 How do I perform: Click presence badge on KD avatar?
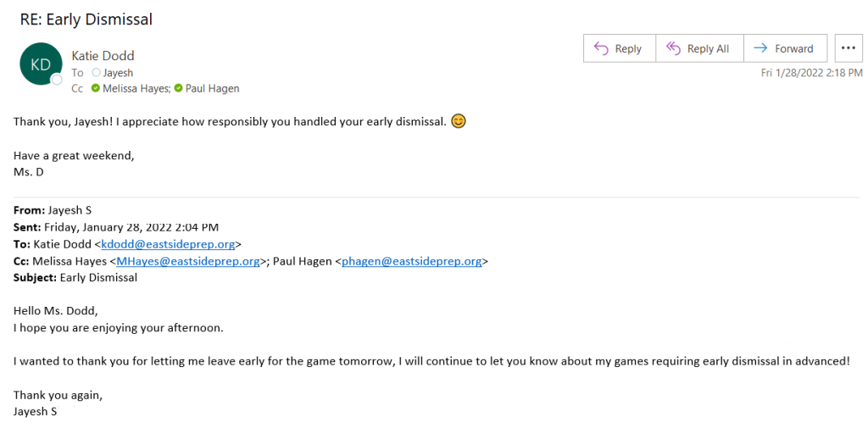click(x=57, y=81)
